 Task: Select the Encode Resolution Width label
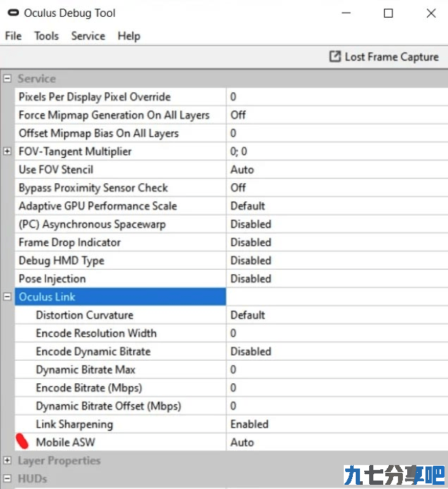pyautogui.click(x=97, y=333)
